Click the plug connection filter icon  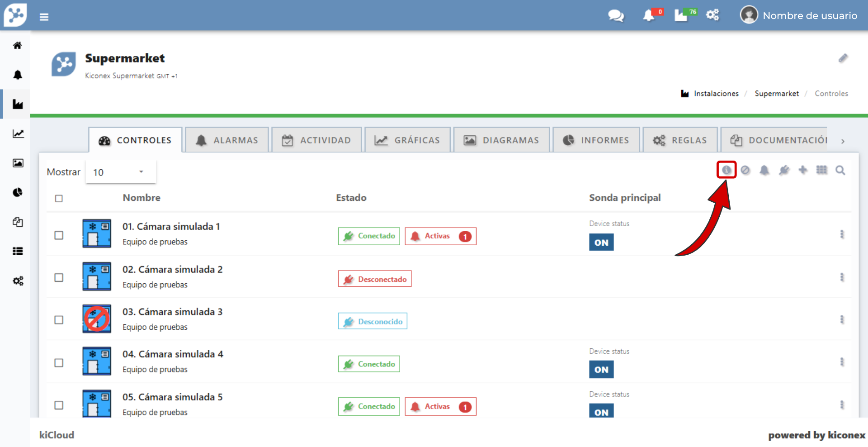(x=784, y=170)
